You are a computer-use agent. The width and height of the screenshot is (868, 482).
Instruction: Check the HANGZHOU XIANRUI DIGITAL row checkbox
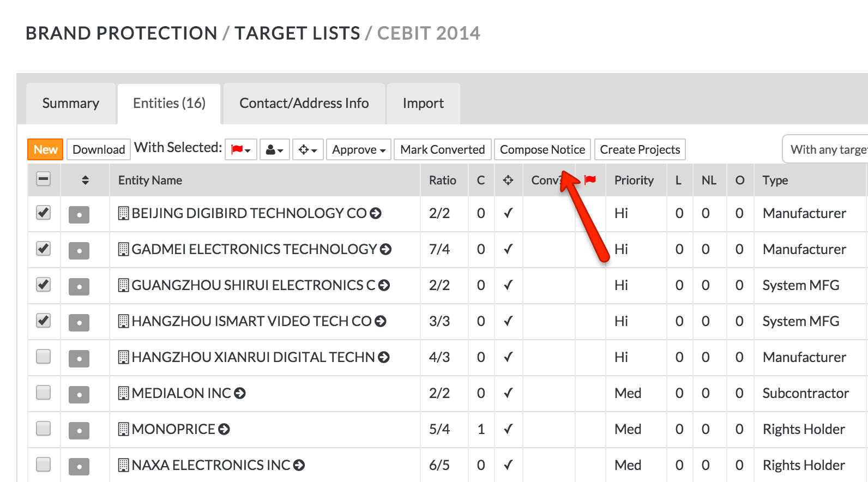pyautogui.click(x=43, y=357)
